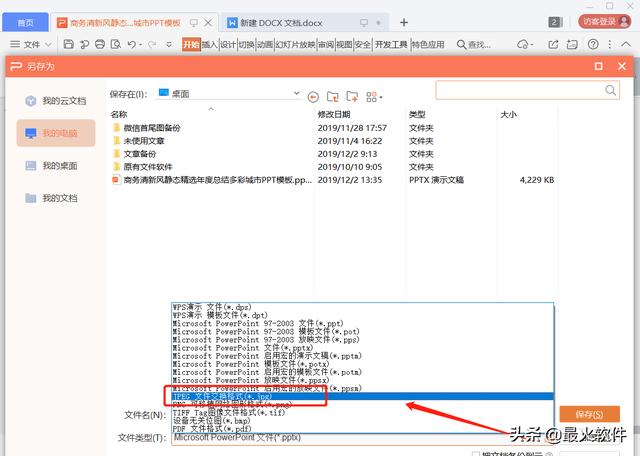Screen dimensions: 640x456
Task: Click the undo arrow icon
Action: (131, 44)
